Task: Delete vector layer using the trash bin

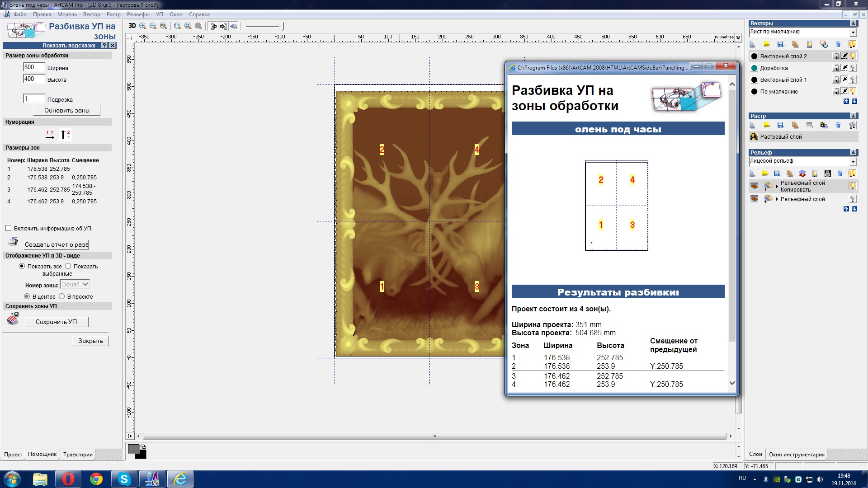Action: 838,44
